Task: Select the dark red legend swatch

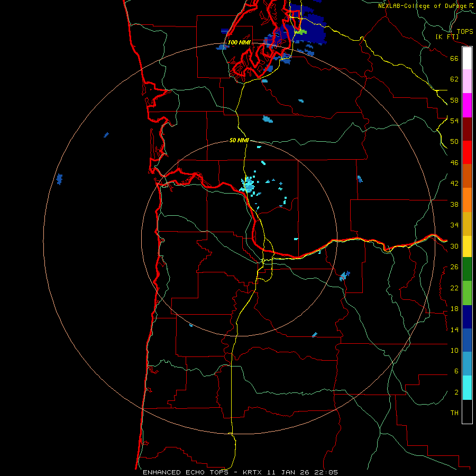Action: pyautogui.click(x=467, y=129)
